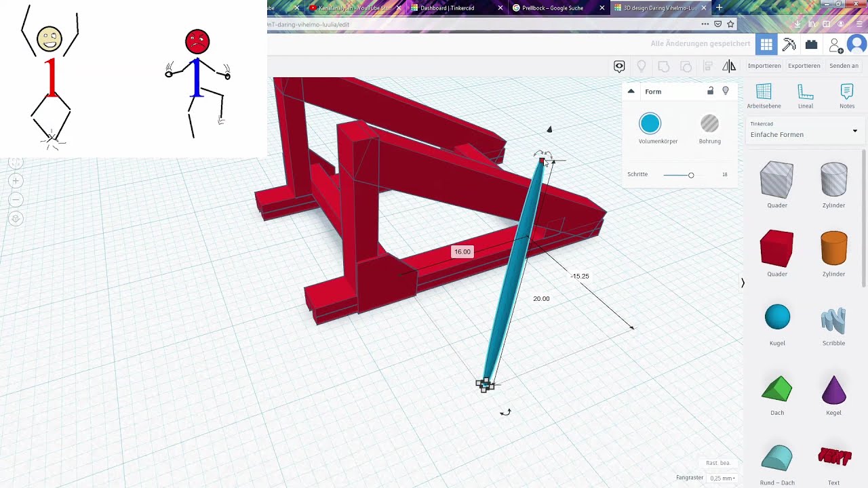Image resolution: width=868 pixels, height=488 pixels.
Task: Click the Exportieren button
Action: 804,66
